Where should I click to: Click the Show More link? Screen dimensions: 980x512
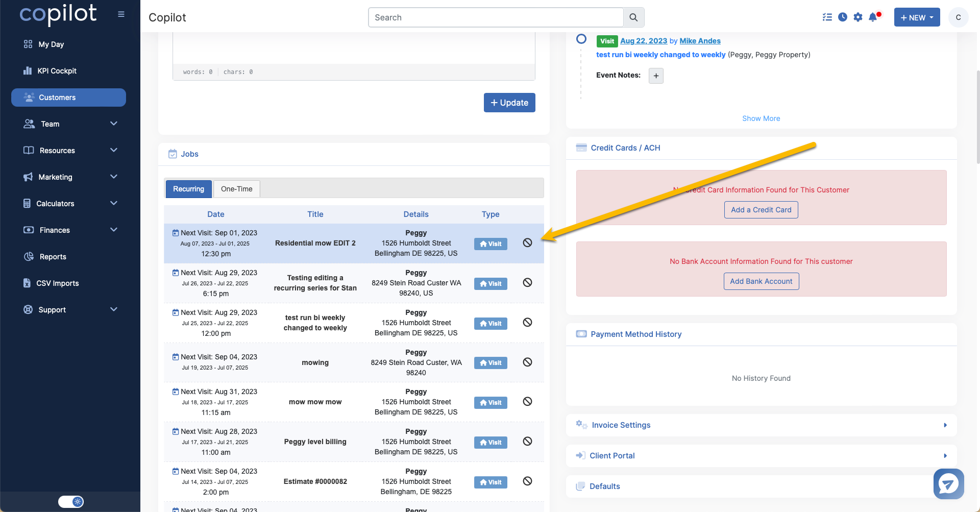pyautogui.click(x=761, y=118)
